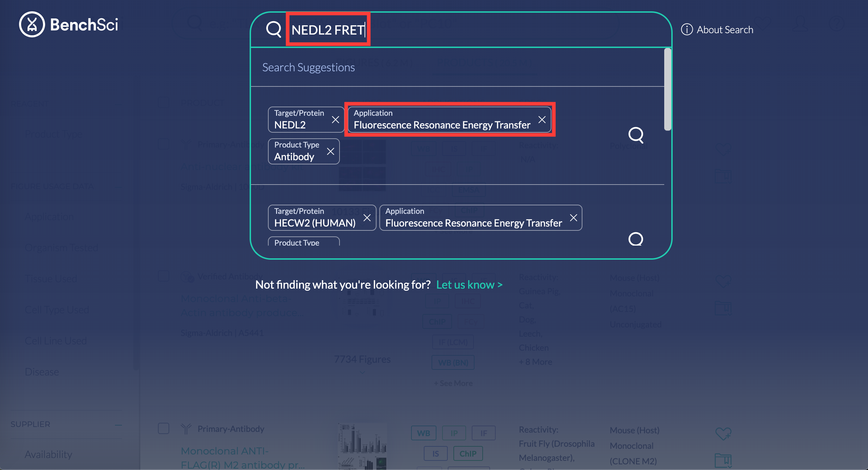Open user profile icon in header
This screenshot has width=868, height=470.
click(x=800, y=24)
